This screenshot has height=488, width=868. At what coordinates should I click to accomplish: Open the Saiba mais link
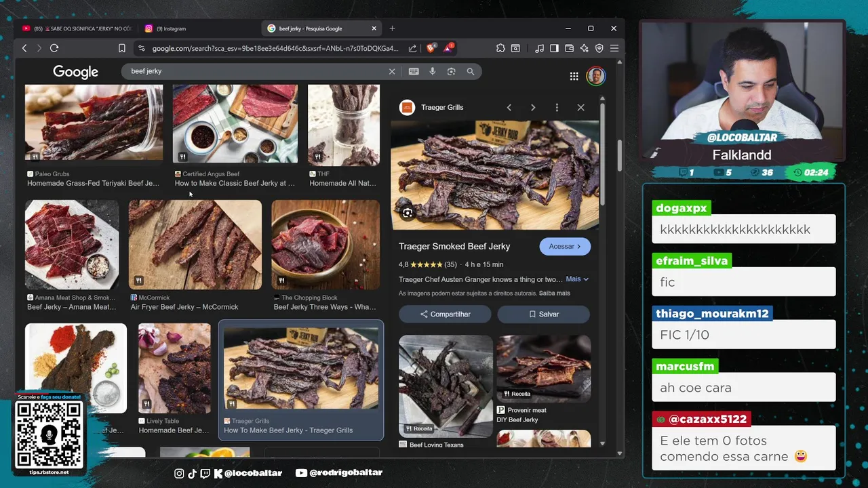pyautogui.click(x=554, y=293)
